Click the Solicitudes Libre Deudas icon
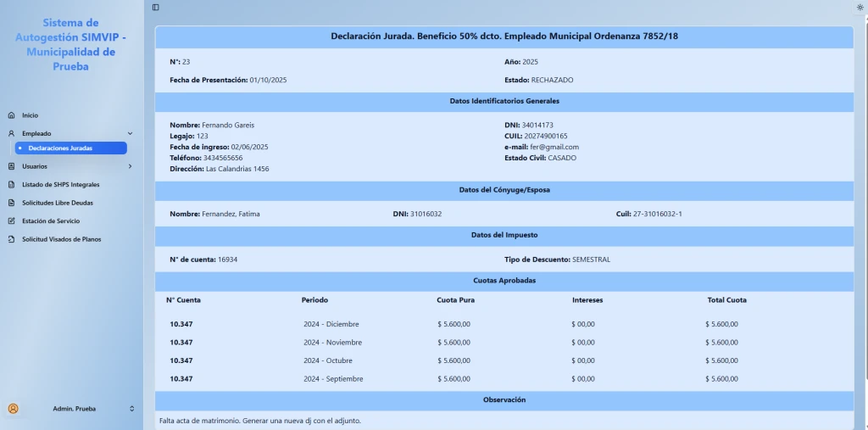868x430 pixels. tap(12, 203)
